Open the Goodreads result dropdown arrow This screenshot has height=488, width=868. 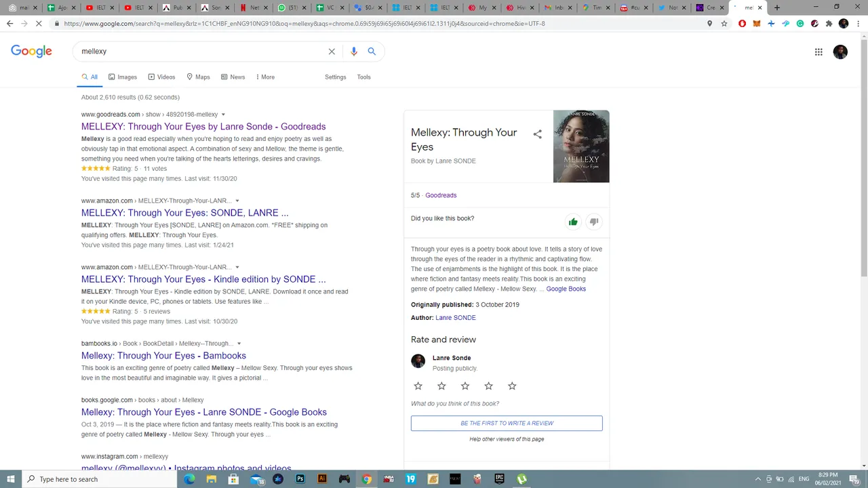pos(223,115)
